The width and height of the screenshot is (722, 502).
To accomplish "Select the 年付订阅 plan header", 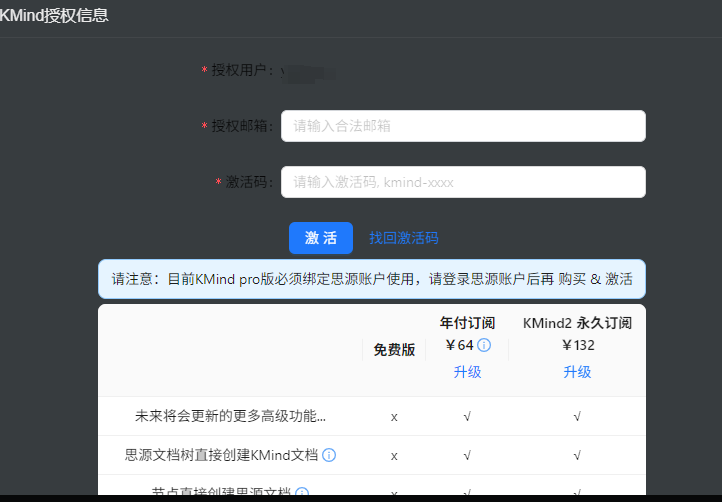I will pyautogui.click(x=467, y=323).
